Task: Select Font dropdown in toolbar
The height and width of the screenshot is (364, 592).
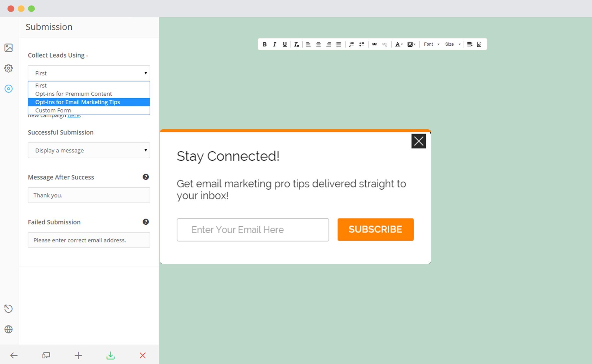Action: coord(430,44)
